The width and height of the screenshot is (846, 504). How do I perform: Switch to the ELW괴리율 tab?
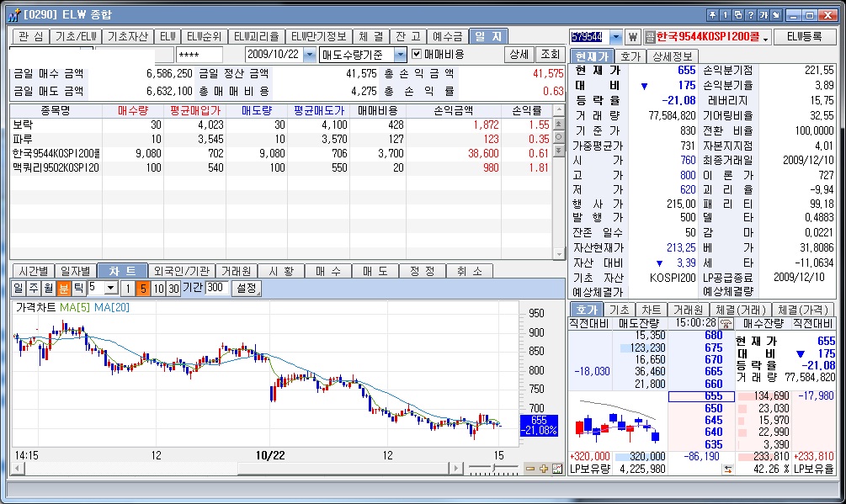point(256,37)
